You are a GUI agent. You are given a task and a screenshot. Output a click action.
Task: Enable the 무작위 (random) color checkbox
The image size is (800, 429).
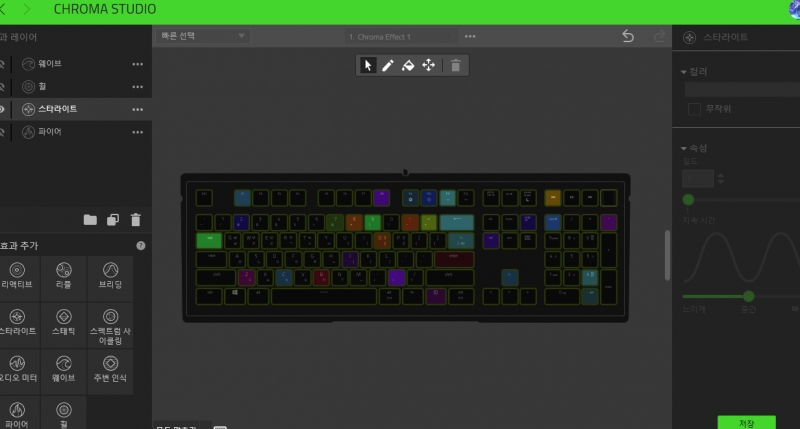pos(694,108)
